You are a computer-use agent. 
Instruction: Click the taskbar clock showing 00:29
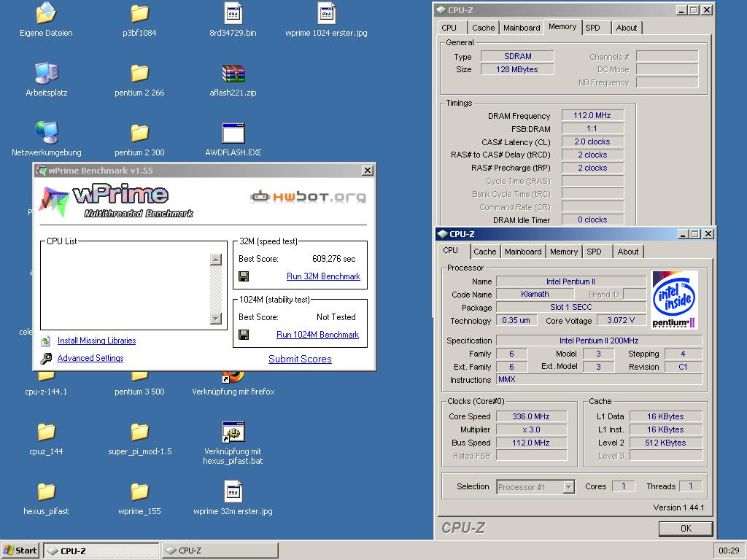pyautogui.click(x=729, y=551)
